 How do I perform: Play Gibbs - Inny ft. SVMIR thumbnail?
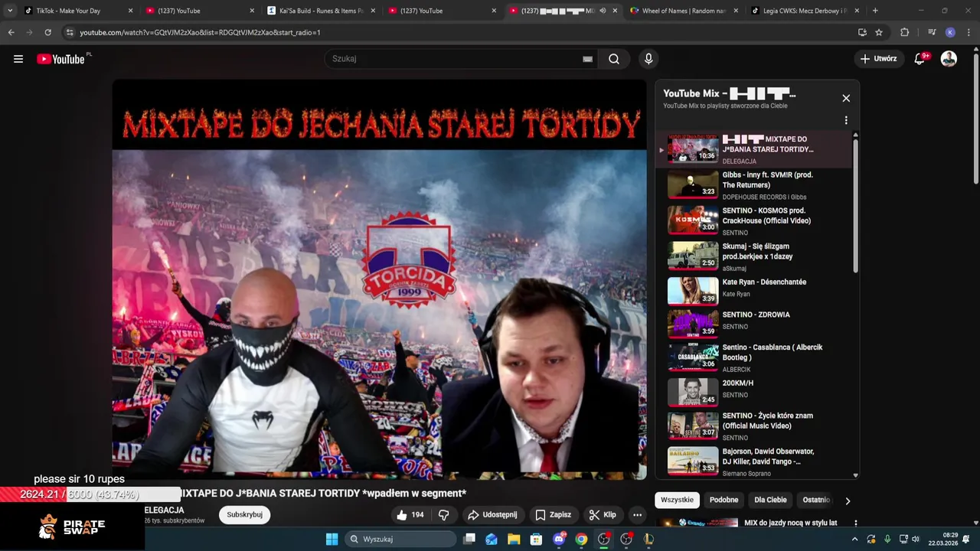[693, 184]
